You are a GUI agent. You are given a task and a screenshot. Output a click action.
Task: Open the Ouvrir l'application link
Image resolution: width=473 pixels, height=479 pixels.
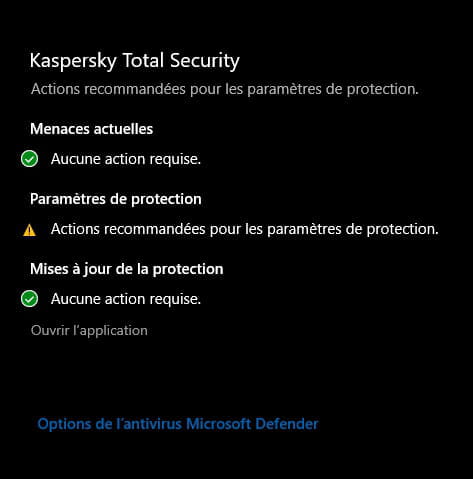pos(89,330)
